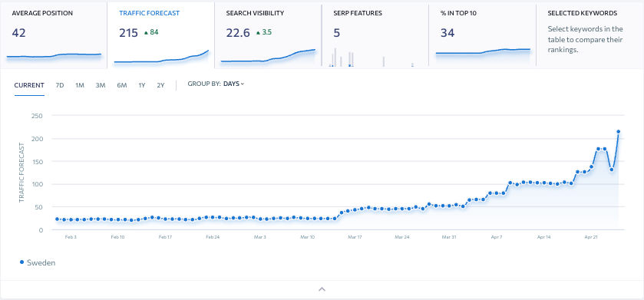Switch to the 7D time range

(x=60, y=85)
